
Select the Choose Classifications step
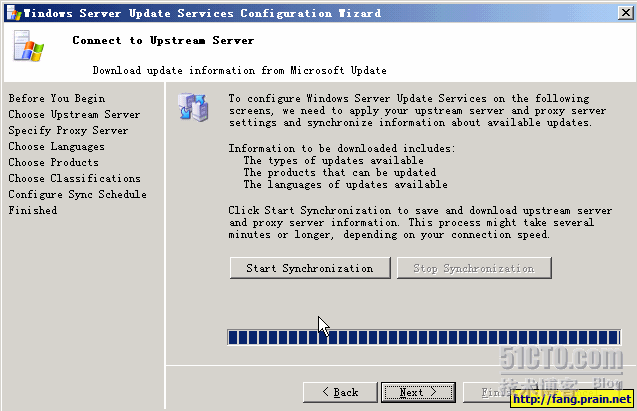[x=74, y=178]
